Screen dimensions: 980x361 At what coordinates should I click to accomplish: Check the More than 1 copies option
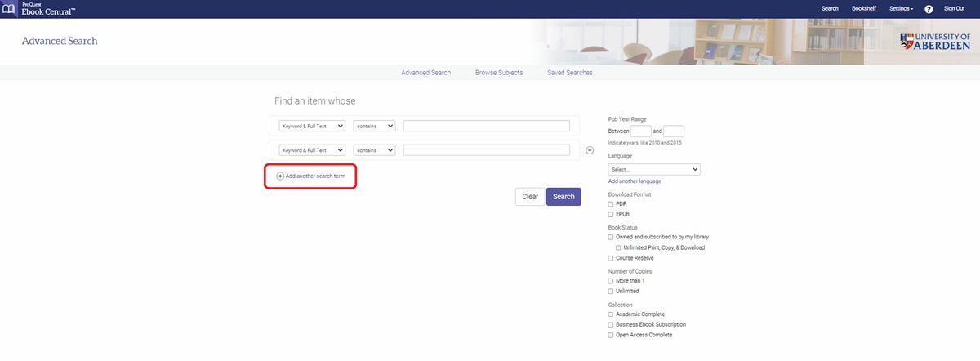[611, 281]
